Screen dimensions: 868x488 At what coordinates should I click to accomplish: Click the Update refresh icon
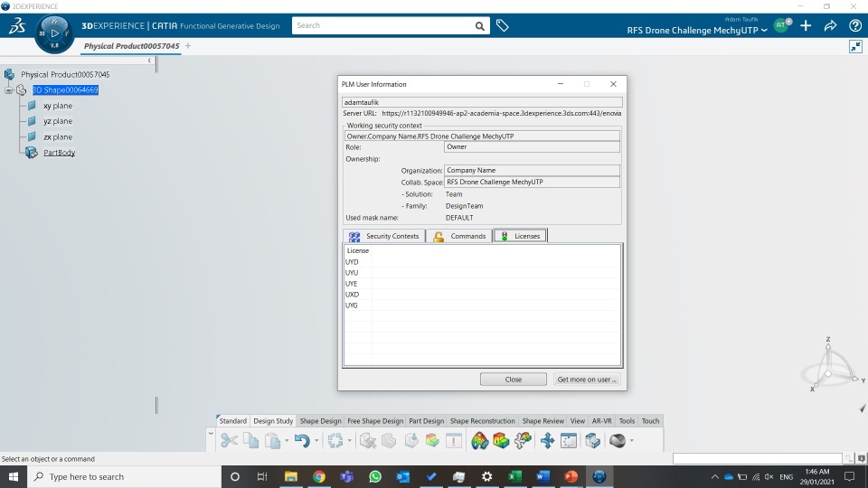coord(335,440)
